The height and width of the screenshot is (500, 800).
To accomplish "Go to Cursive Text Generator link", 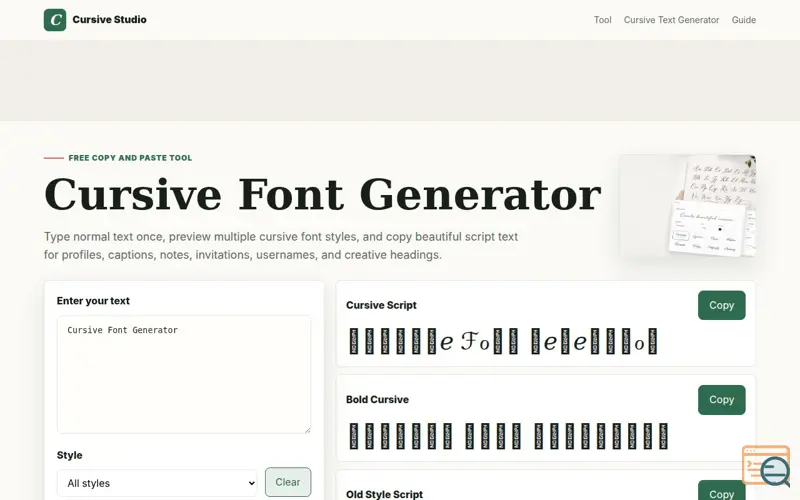I will 671,20.
